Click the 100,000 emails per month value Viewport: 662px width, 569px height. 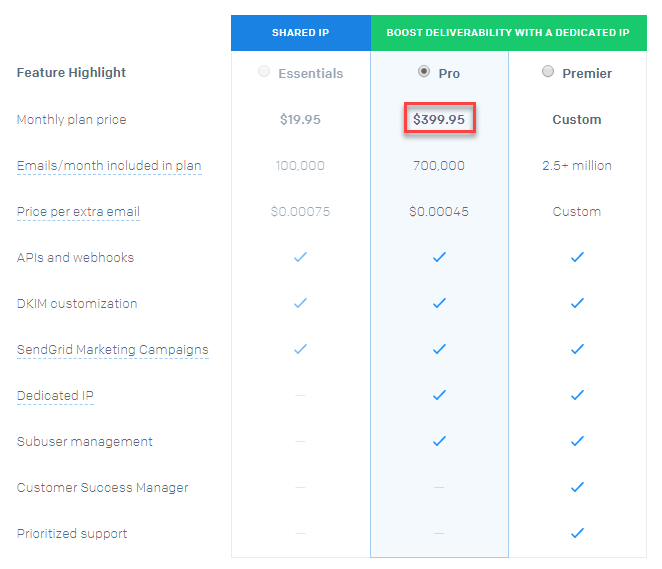[300, 165]
